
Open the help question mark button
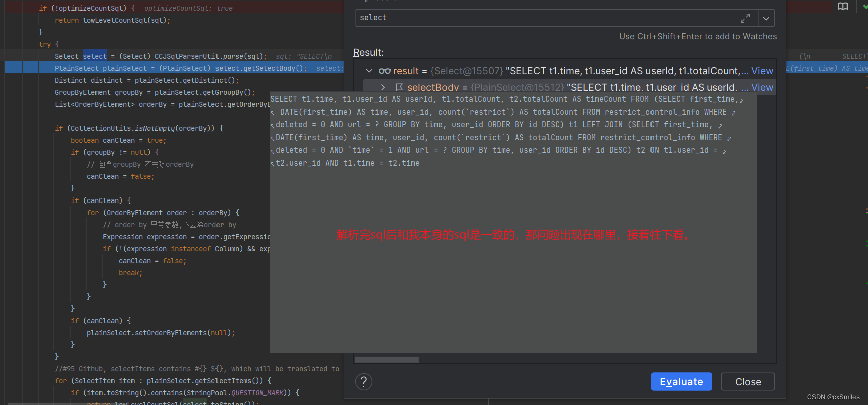tap(364, 382)
